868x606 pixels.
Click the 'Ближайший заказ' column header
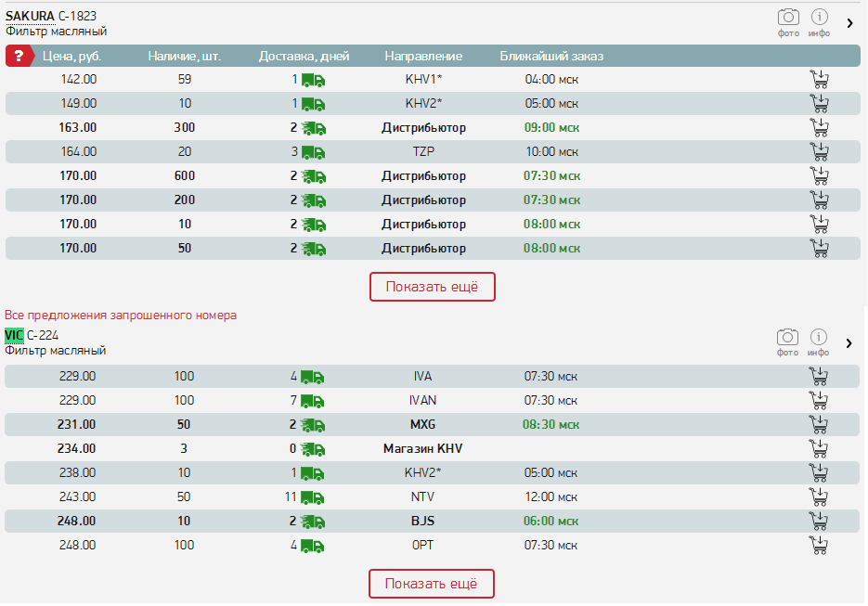pyautogui.click(x=551, y=57)
